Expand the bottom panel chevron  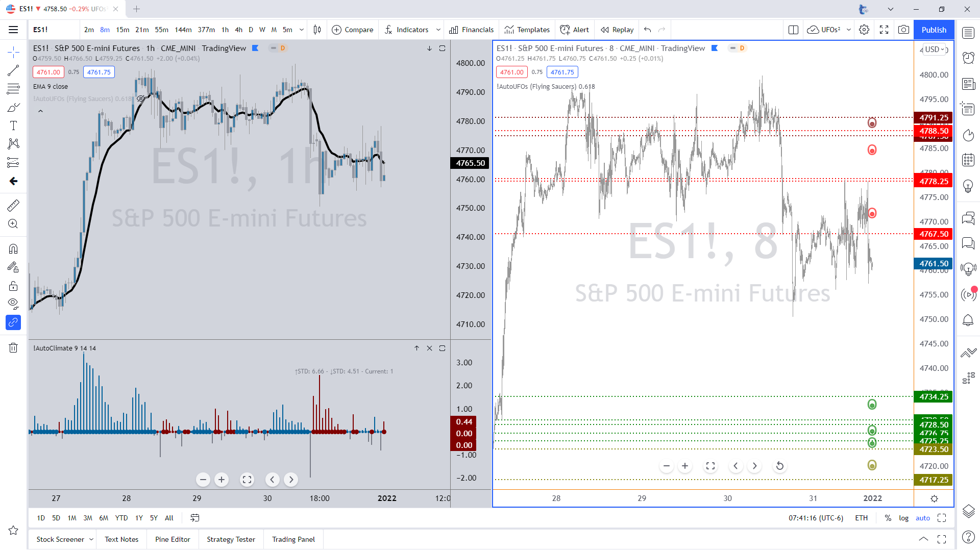coord(923,539)
